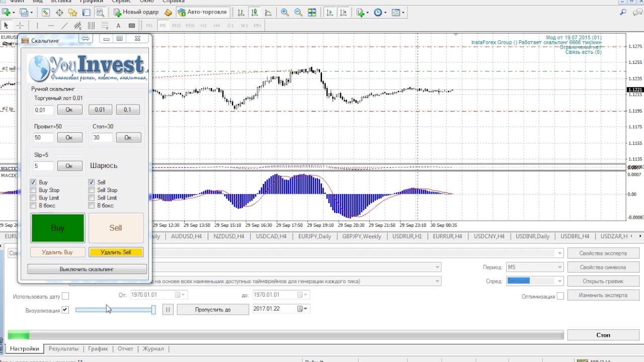Toggle chart shift icon
The width and height of the screenshot is (644, 362).
(x=343, y=12)
